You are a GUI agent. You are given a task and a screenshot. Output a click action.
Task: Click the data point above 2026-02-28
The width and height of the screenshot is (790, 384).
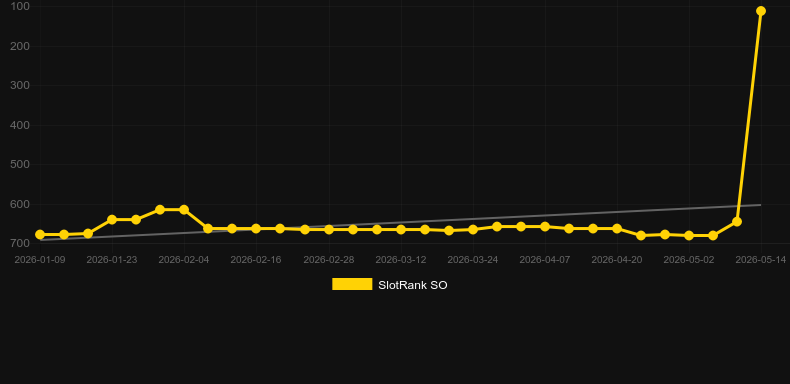coord(329,229)
